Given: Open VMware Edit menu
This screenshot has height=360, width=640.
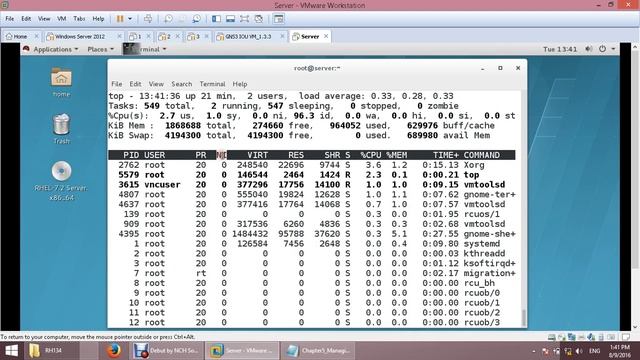Looking at the screenshot, I should pyautogui.click(x=26, y=19).
